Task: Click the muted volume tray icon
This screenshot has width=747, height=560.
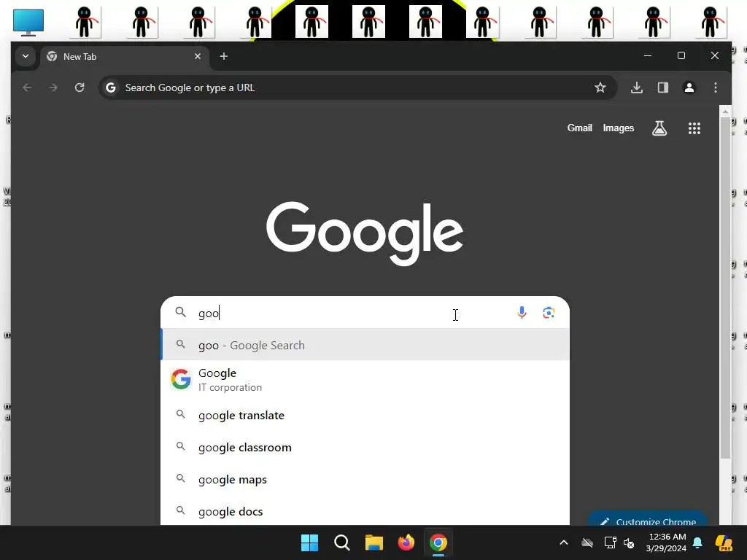Action: 629,542
